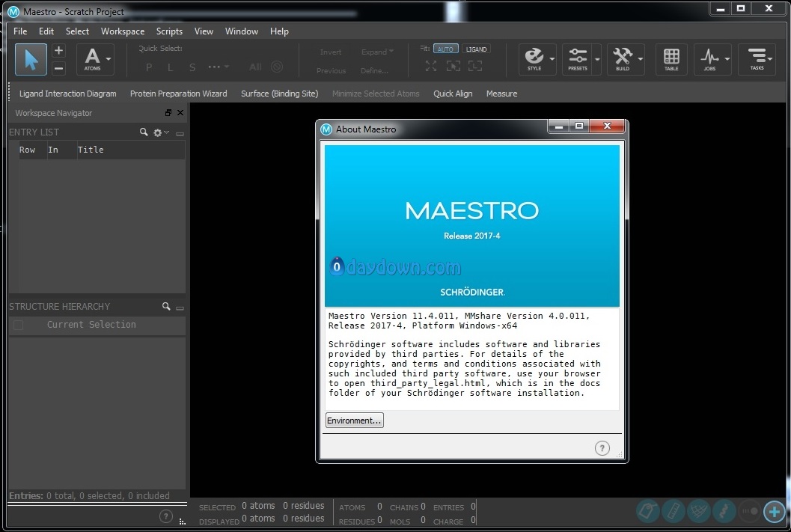The image size is (791, 532).
Task: Click the blue plus workspace configuration button
Action: [x=775, y=511]
